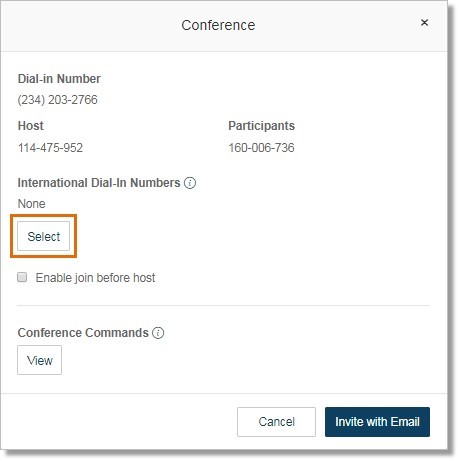Click the divider line above Conference Commands

[x=223, y=305]
